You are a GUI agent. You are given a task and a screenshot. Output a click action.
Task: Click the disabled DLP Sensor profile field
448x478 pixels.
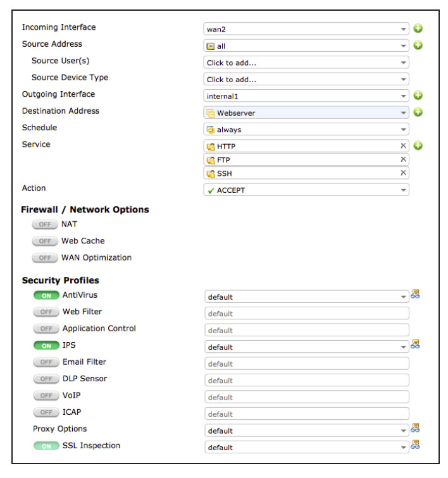click(307, 381)
